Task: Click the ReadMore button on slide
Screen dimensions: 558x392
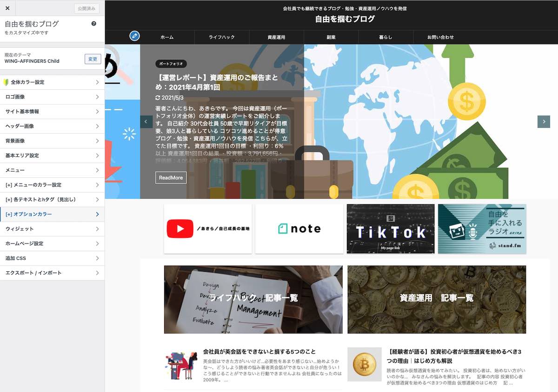Action: pyautogui.click(x=171, y=177)
